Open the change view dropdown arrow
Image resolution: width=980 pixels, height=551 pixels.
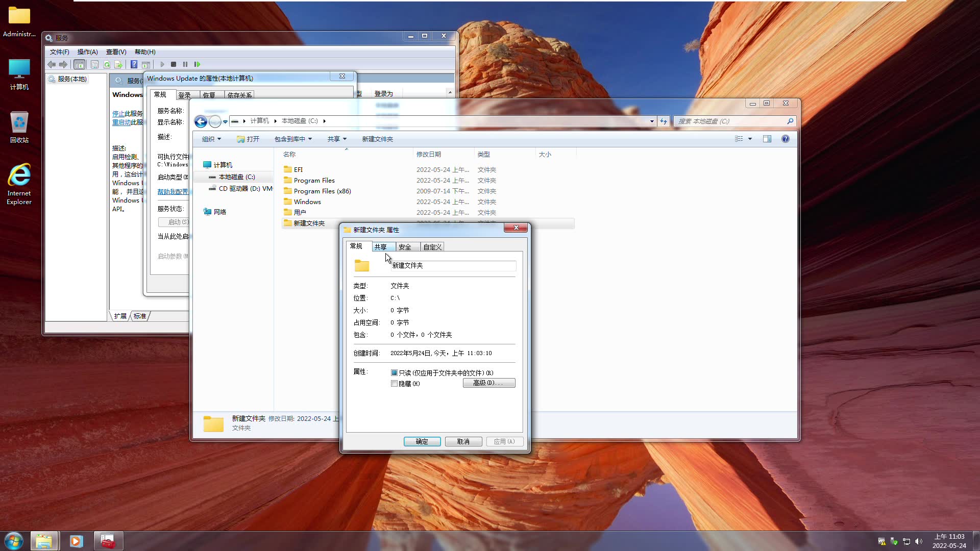coord(750,138)
